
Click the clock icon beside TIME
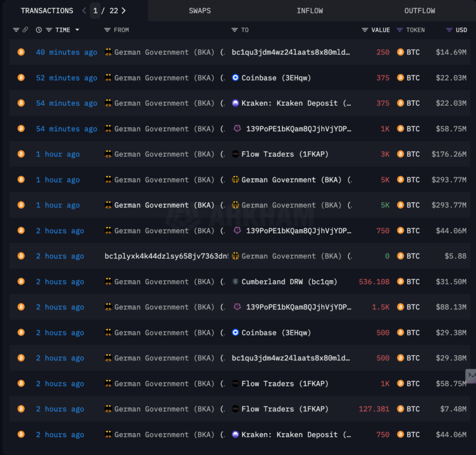(39, 30)
